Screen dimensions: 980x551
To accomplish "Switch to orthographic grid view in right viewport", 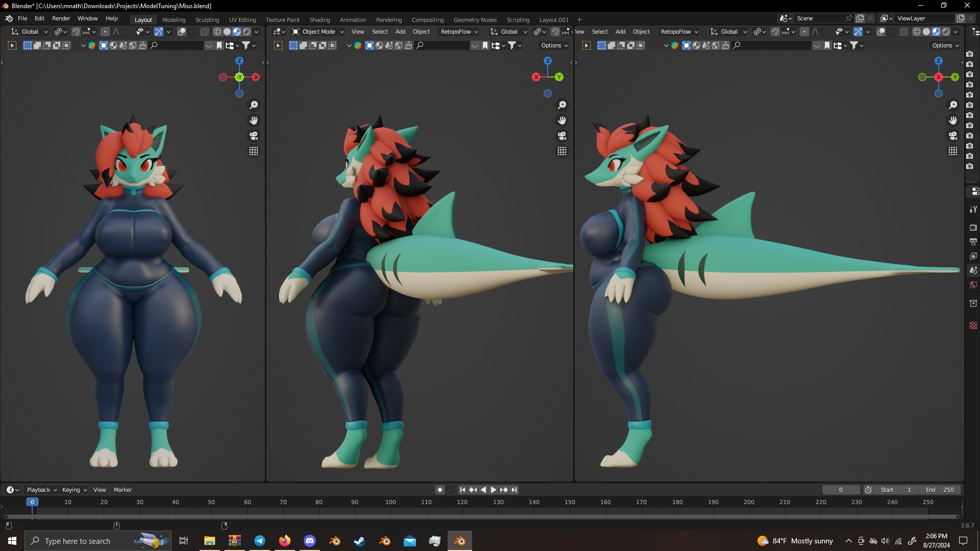I will 953,151.
